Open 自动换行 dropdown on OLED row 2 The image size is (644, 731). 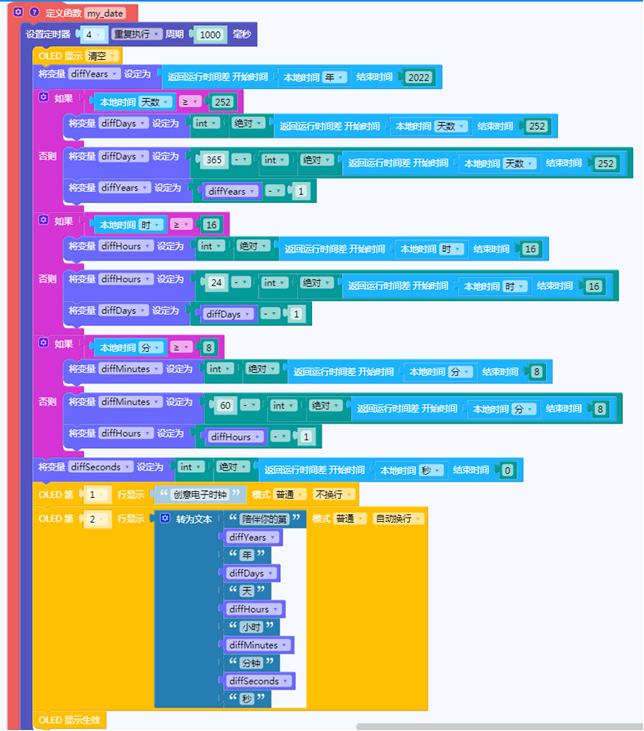[399, 519]
